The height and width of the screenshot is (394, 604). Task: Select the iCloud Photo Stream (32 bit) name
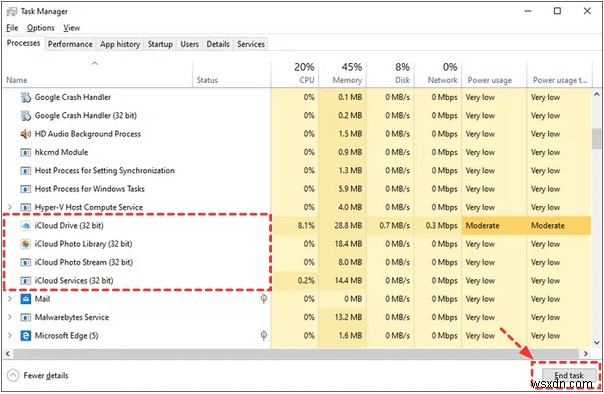pyautogui.click(x=84, y=263)
